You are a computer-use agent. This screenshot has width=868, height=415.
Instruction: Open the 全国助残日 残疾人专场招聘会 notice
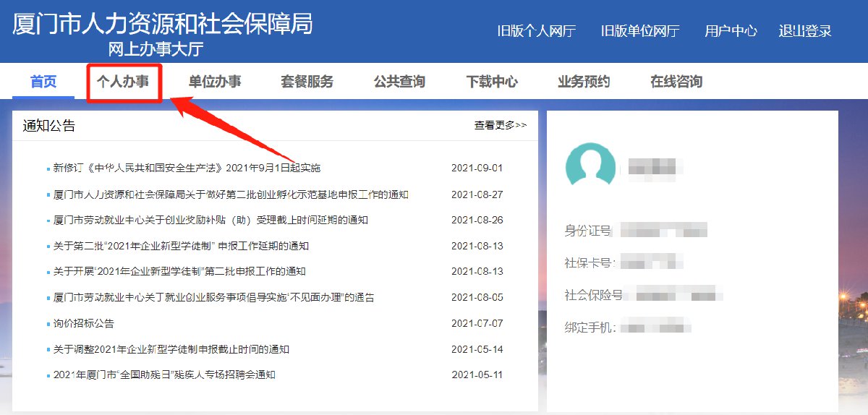(164, 375)
